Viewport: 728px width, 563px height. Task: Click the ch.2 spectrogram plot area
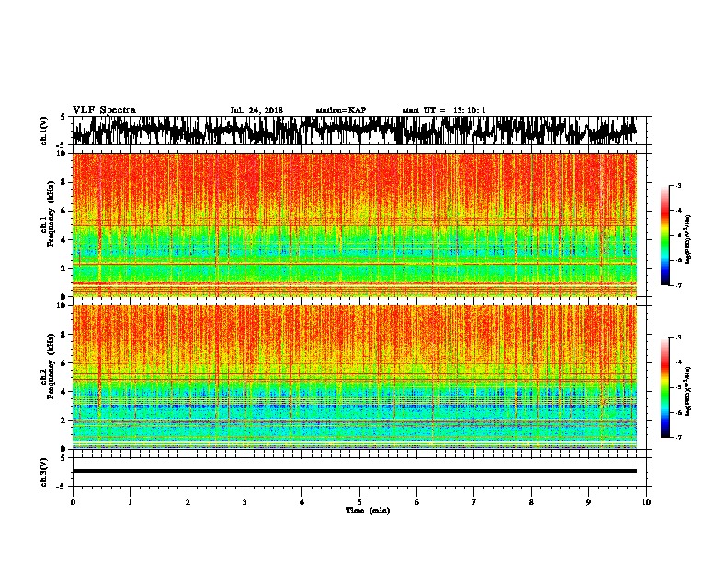[x=355, y=377]
